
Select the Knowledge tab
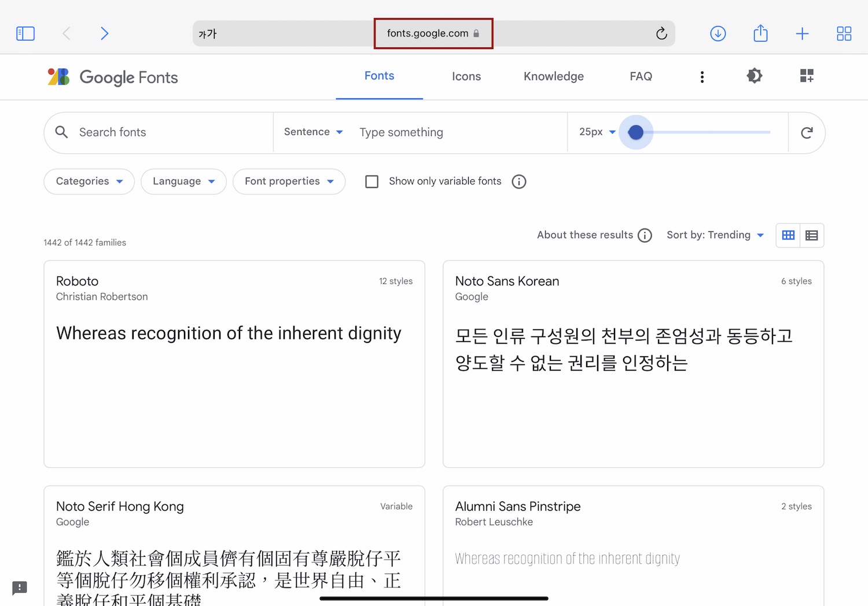554,76
